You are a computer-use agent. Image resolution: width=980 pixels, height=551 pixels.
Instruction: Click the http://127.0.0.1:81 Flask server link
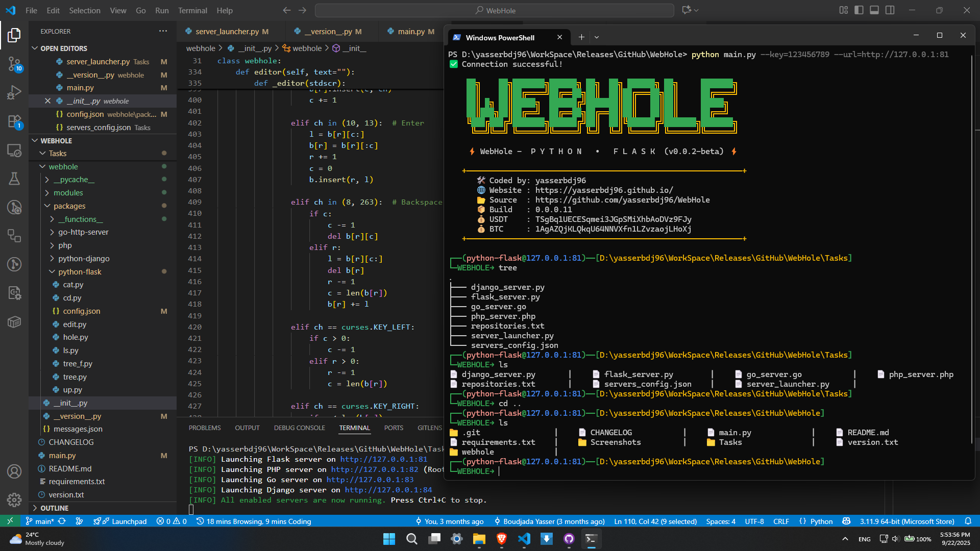pos(383,459)
